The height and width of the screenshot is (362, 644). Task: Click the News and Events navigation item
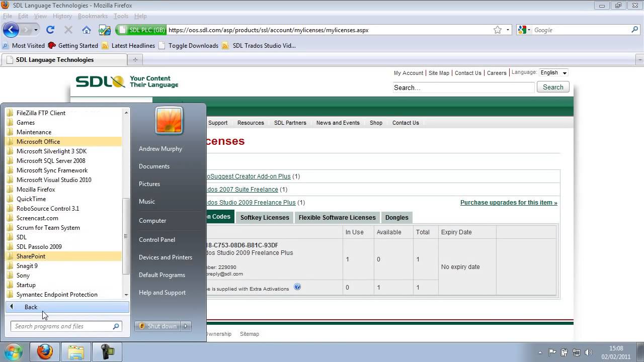click(x=338, y=123)
